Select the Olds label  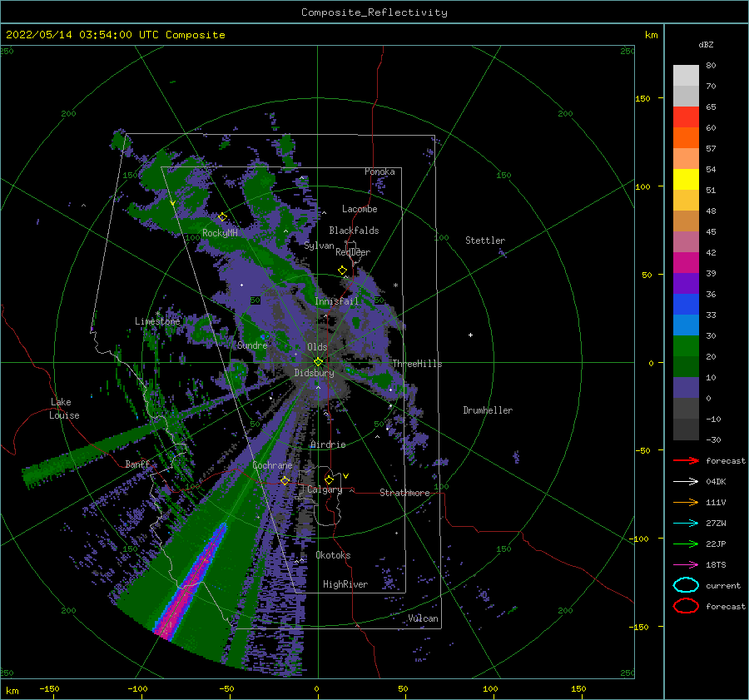coord(317,347)
